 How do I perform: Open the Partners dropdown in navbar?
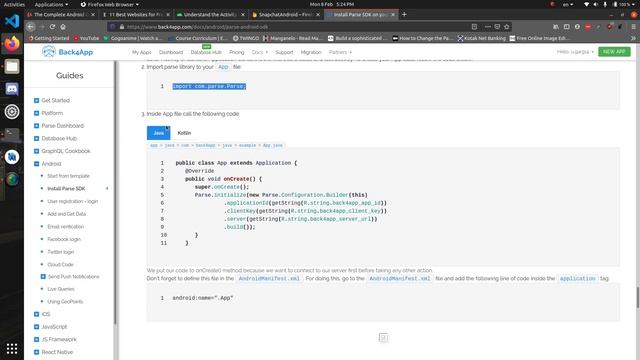click(340, 52)
